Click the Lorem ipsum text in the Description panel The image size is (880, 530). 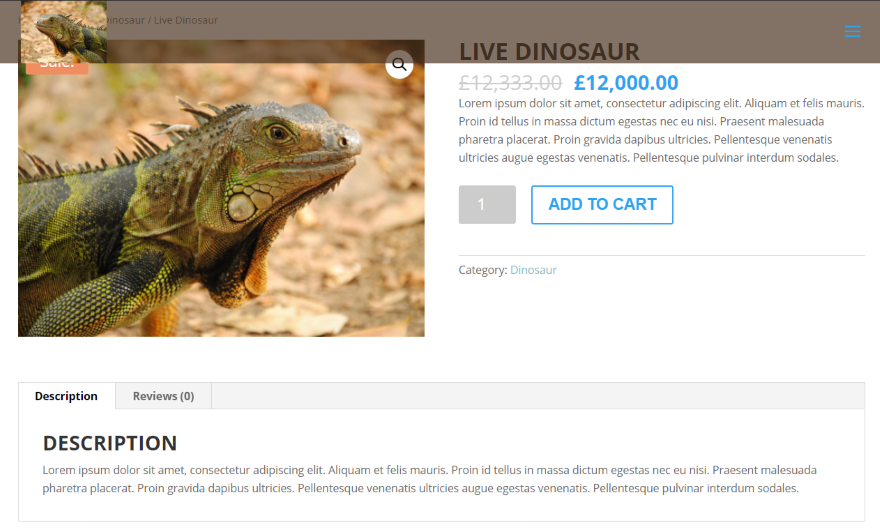tap(430, 479)
